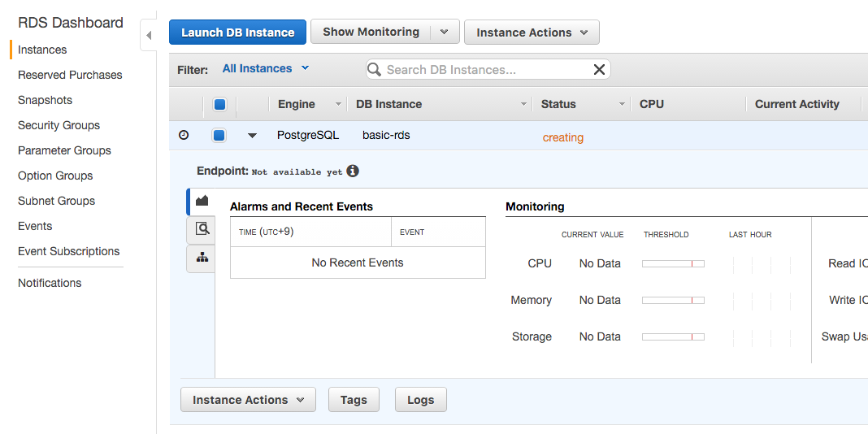Open Option Groups in the sidebar
This screenshot has height=434, width=868.
pyautogui.click(x=55, y=176)
